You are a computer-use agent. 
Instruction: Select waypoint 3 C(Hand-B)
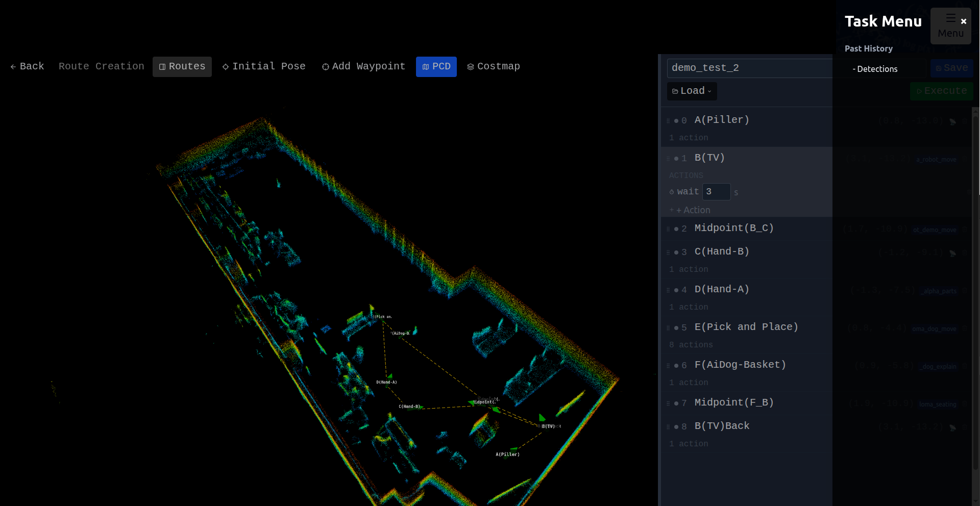(x=722, y=251)
